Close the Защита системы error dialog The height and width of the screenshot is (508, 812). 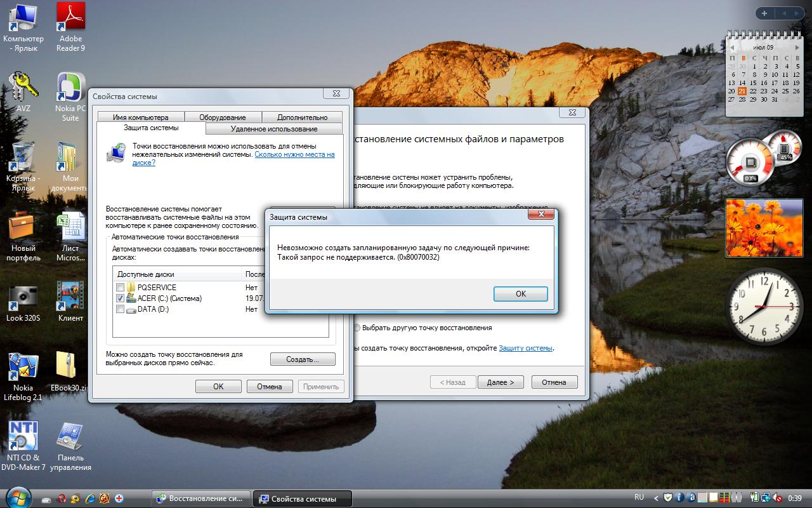tap(541, 215)
